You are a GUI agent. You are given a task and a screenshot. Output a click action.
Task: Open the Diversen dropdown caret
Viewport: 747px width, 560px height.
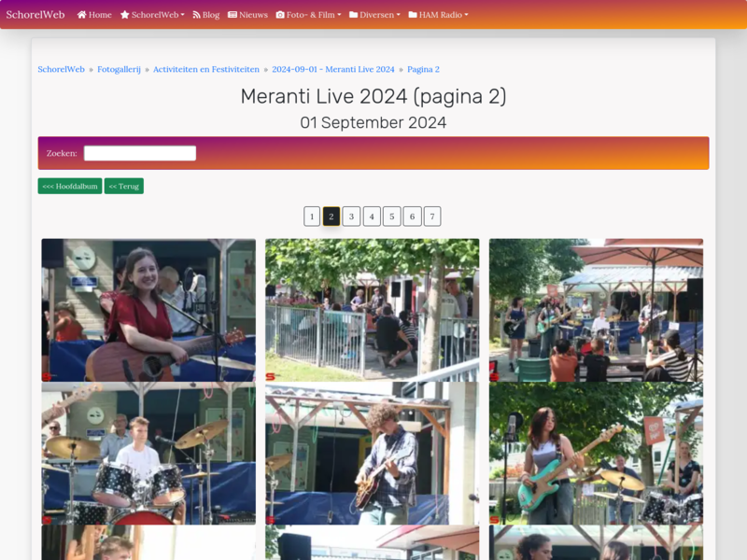click(399, 15)
